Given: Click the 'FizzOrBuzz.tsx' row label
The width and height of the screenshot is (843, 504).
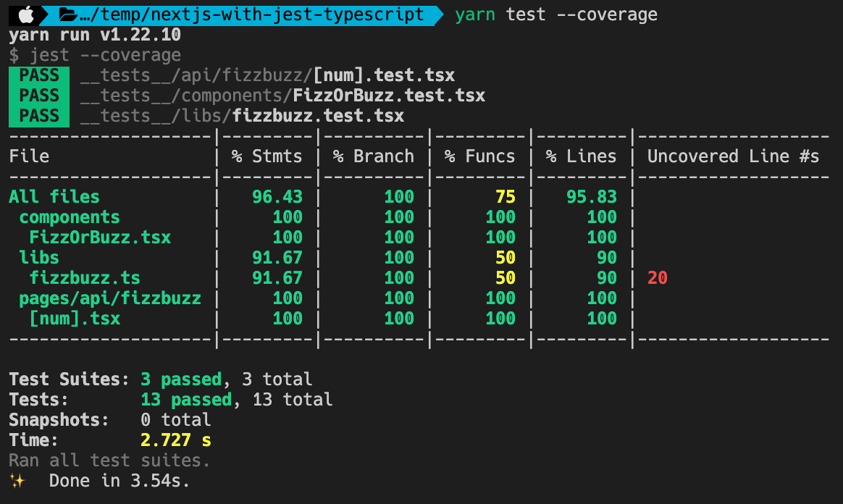Looking at the screenshot, I should pos(100,238).
